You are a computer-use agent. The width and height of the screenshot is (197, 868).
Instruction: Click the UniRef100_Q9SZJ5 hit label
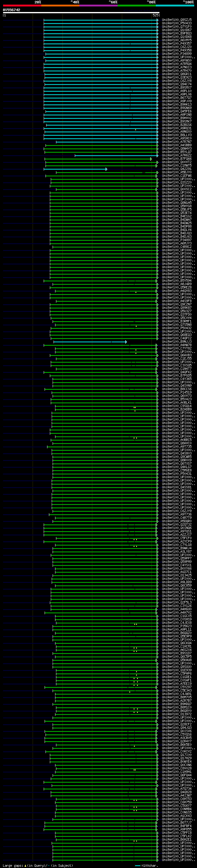(177, 20)
